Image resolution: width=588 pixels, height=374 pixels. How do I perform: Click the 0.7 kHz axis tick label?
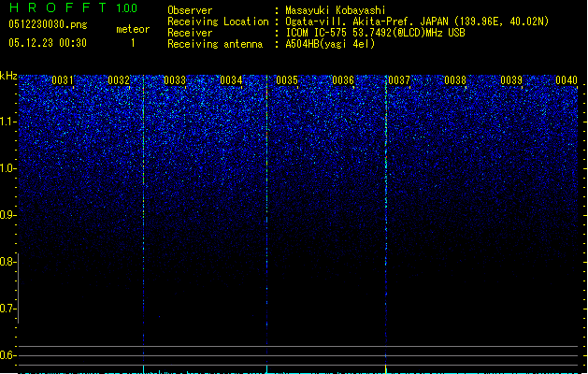coord(7,309)
